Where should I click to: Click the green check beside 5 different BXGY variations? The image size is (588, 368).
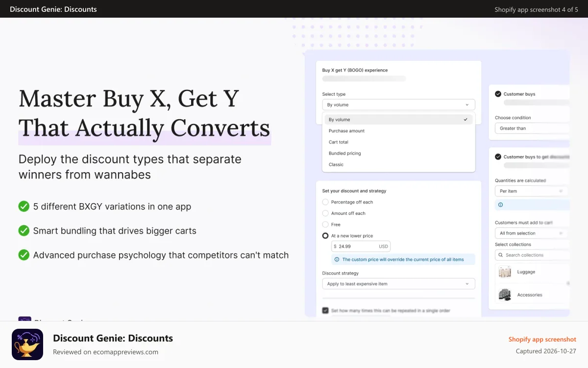[24, 207]
